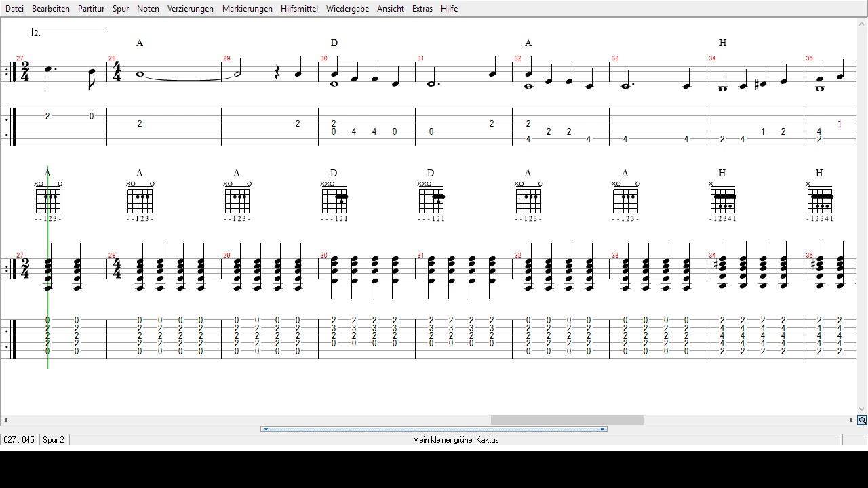Click measure number 33 on top staff
Screen dimensions: 868x488
[x=615, y=58]
